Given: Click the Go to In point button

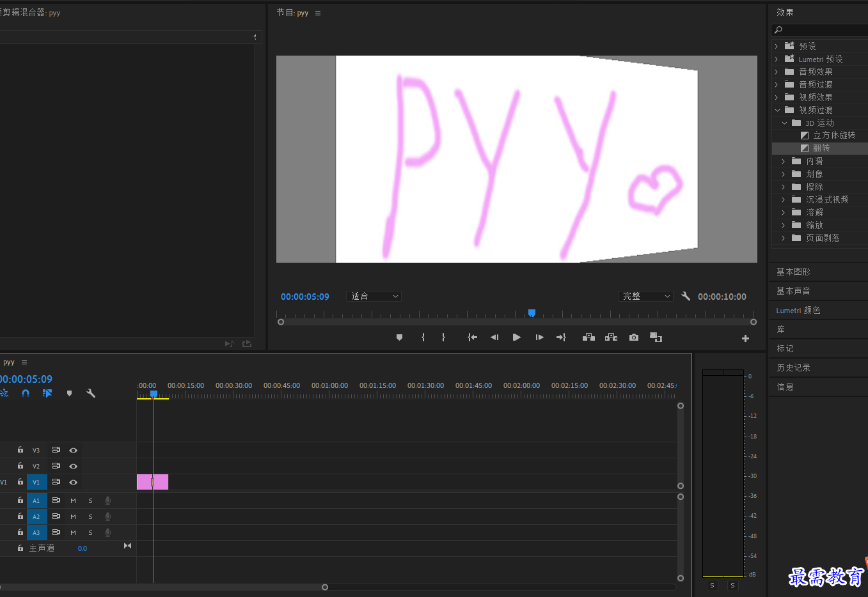Looking at the screenshot, I should pos(472,337).
